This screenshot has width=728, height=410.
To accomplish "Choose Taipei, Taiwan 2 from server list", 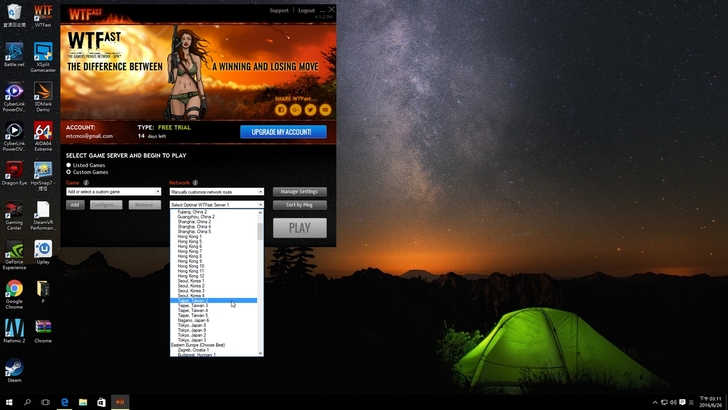I will coord(213,300).
